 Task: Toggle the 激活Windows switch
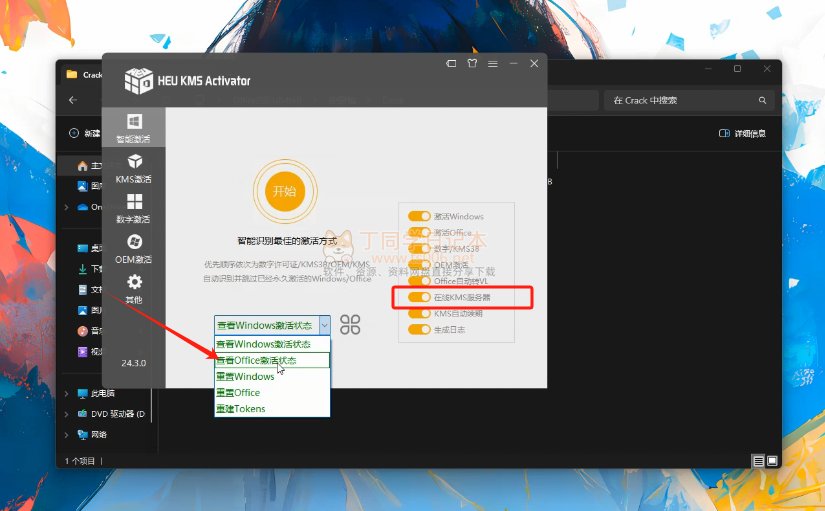(x=419, y=216)
